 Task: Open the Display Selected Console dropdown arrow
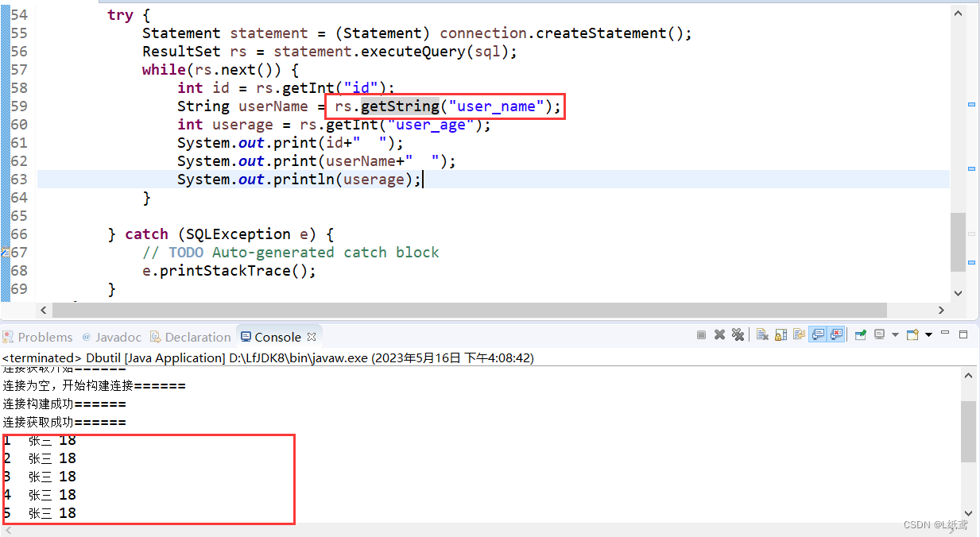(x=895, y=334)
